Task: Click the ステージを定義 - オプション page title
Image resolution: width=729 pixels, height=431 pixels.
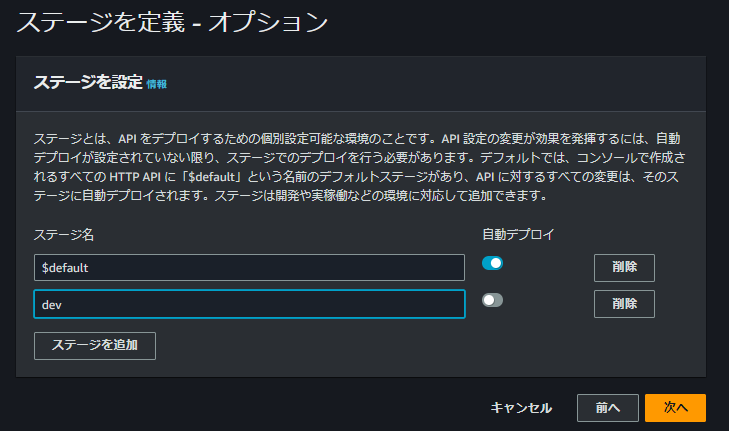Action: (x=172, y=22)
